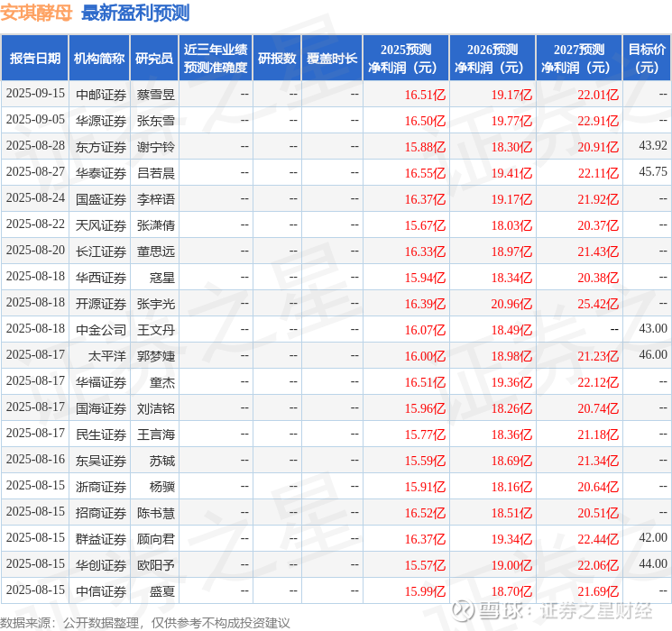The width and height of the screenshot is (672, 631).
Task: Click the 最新盈利预测 heading
Action: (x=135, y=13)
